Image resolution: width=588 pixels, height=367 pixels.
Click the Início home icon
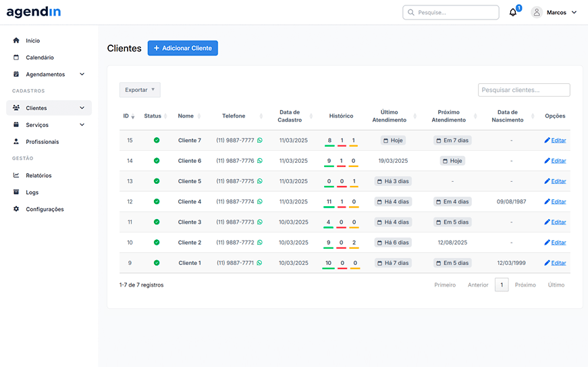pos(16,40)
